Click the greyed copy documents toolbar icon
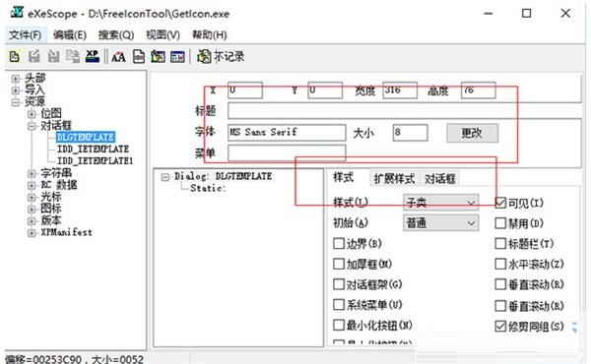Viewport: 591px width, 364px height. click(73, 57)
